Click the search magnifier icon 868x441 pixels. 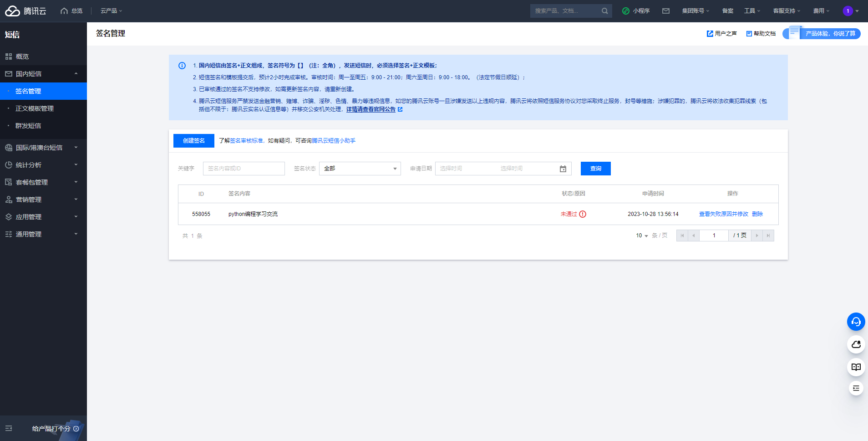point(604,11)
